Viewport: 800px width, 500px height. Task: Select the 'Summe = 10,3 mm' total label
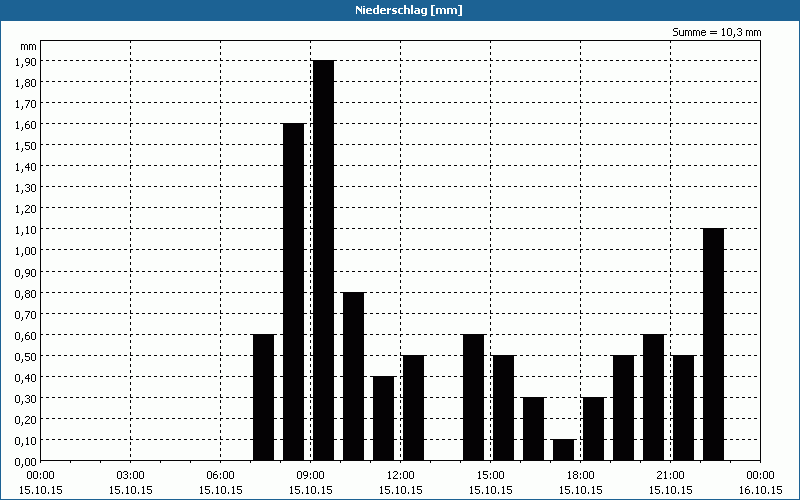[x=716, y=32]
